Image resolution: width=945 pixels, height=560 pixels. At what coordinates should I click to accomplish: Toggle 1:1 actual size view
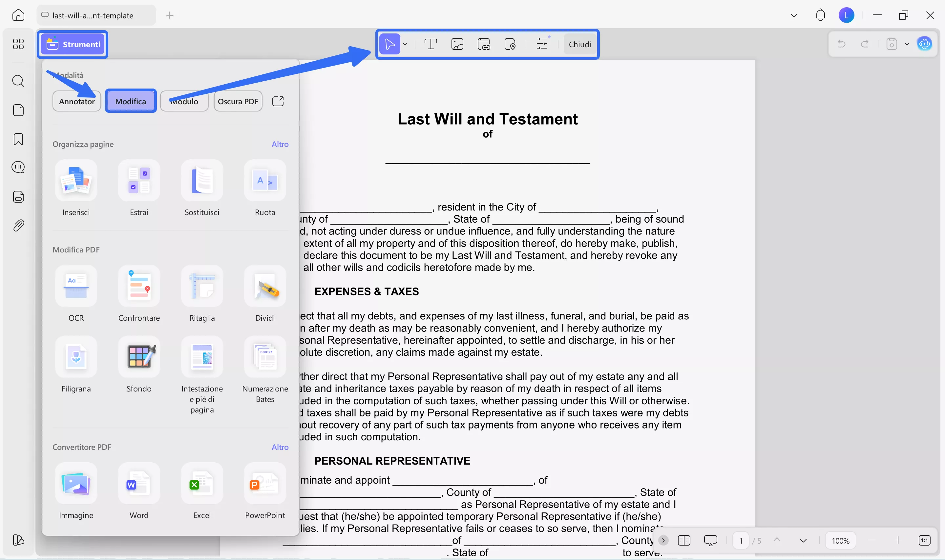[925, 540]
